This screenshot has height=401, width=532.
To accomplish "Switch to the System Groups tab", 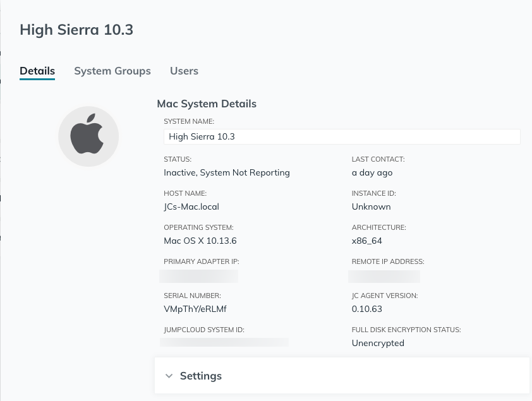I will coord(112,71).
